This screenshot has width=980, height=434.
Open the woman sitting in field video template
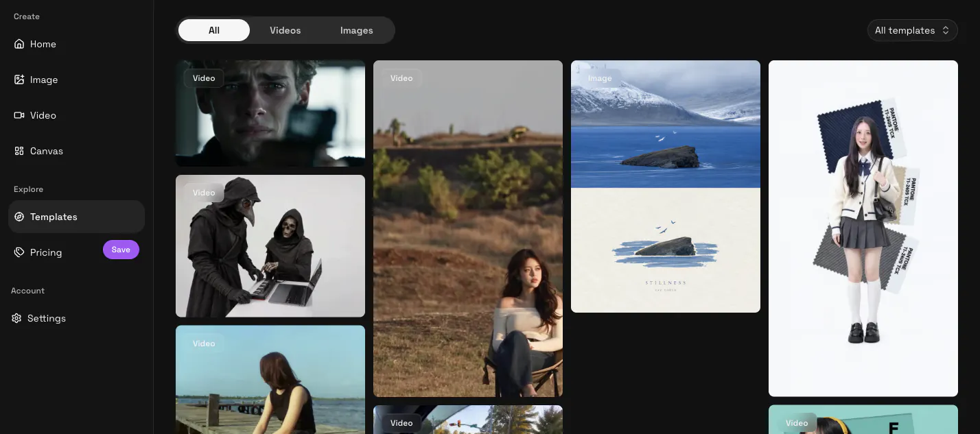pyautogui.click(x=468, y=228)
